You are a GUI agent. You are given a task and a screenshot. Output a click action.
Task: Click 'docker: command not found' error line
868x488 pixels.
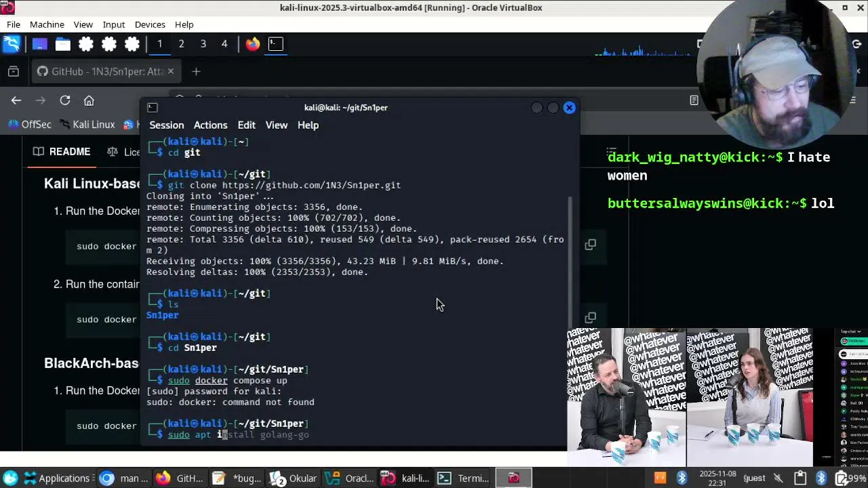click(231, 402)
